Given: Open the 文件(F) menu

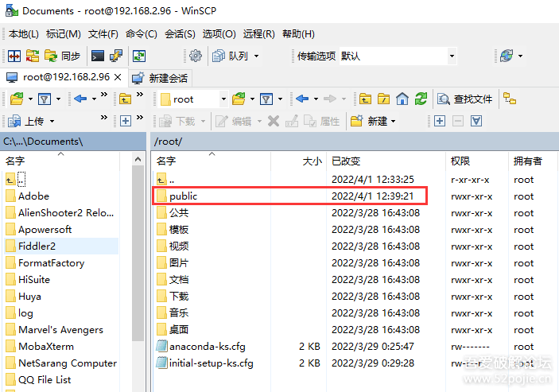Looking at the screenshot, I should [103, 34].
